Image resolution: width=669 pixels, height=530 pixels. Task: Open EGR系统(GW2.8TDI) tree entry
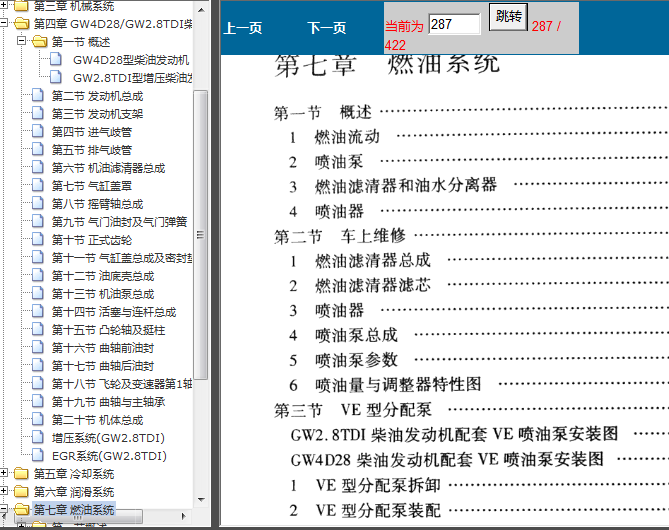(x=109, y=456)
